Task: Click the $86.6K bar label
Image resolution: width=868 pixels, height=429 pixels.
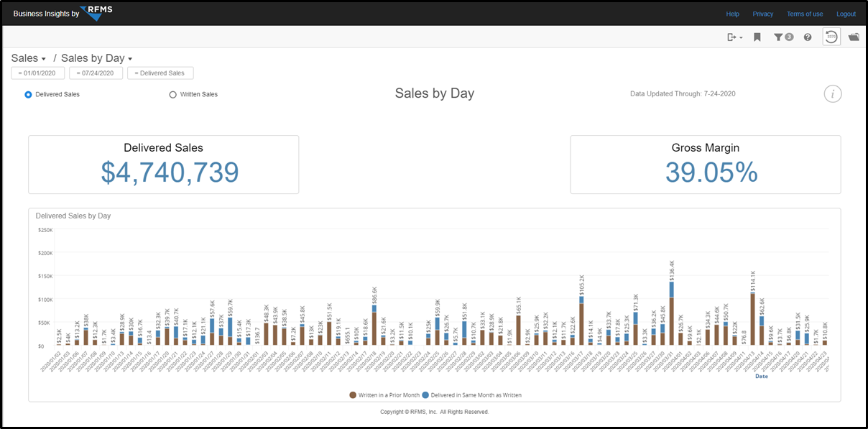Action: pyautogui.click(x=374, y=295)
